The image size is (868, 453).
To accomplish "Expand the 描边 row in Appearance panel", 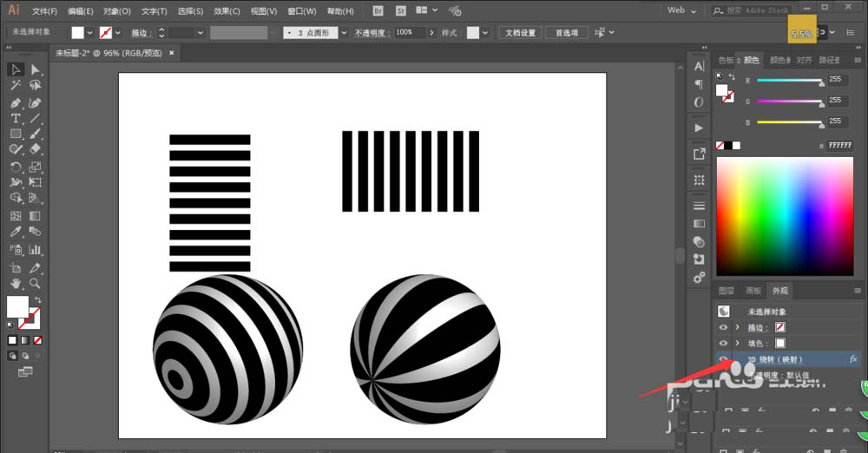I will (737, 327).
